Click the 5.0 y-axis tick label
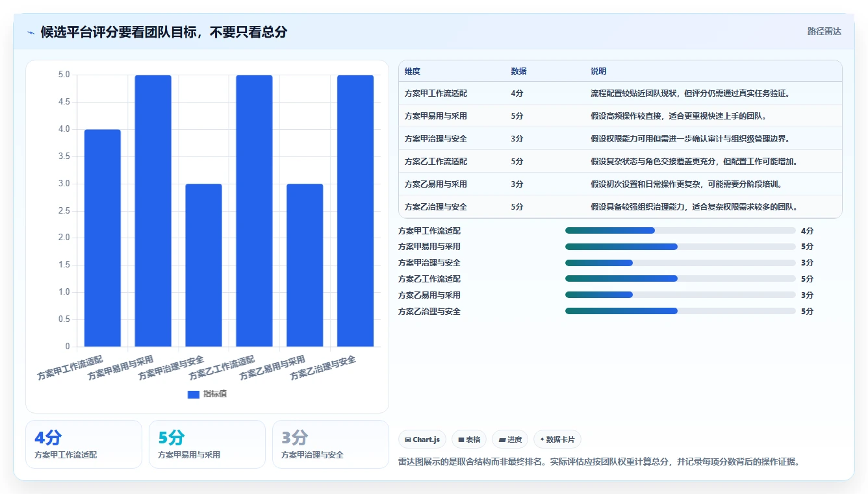This screenshot has width=868, height=494. [64, 75]
